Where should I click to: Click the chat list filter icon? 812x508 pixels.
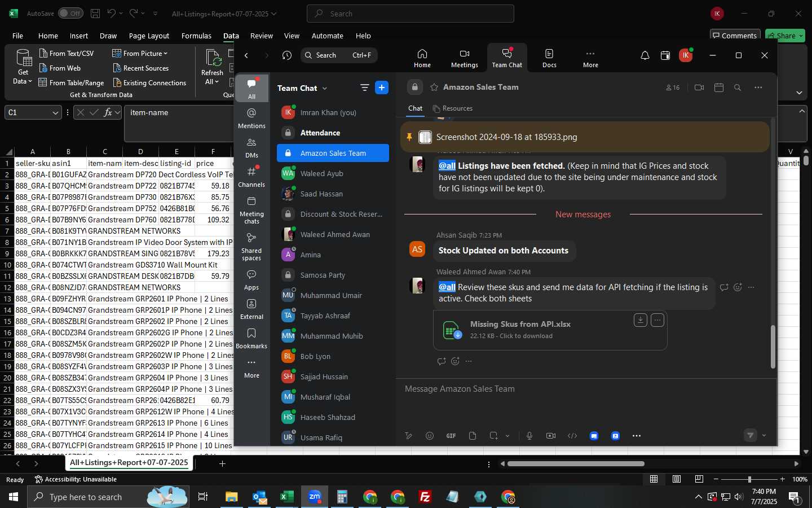[x=365, y=87]
